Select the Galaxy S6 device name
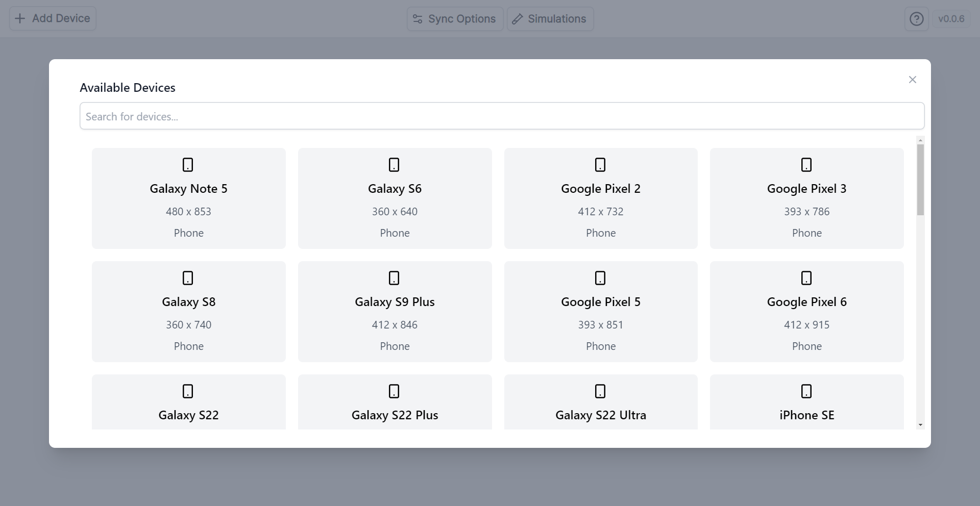Screen dimensions: 980x506 point(395,189)
